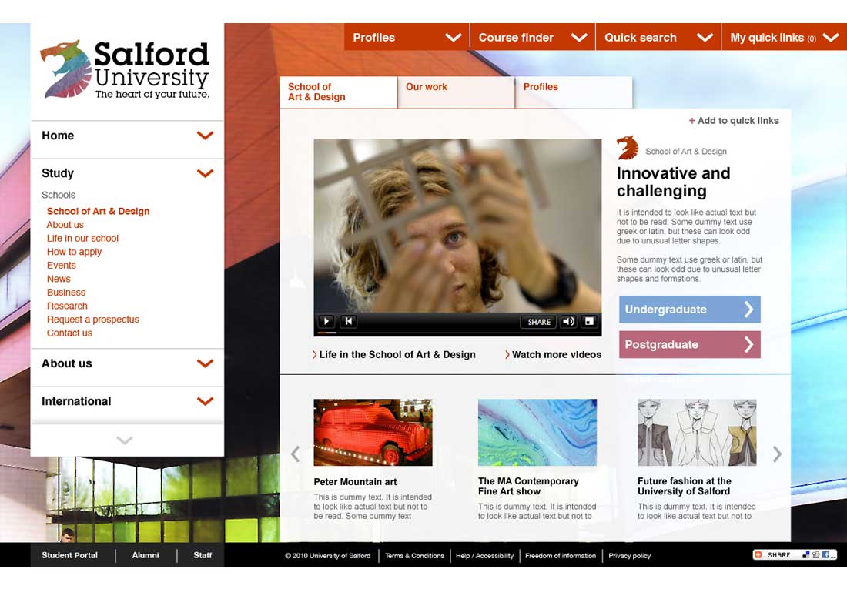Open Life in our school link
Screen dimensions: 847x616
pyautogui.click(x=82, y=238)
